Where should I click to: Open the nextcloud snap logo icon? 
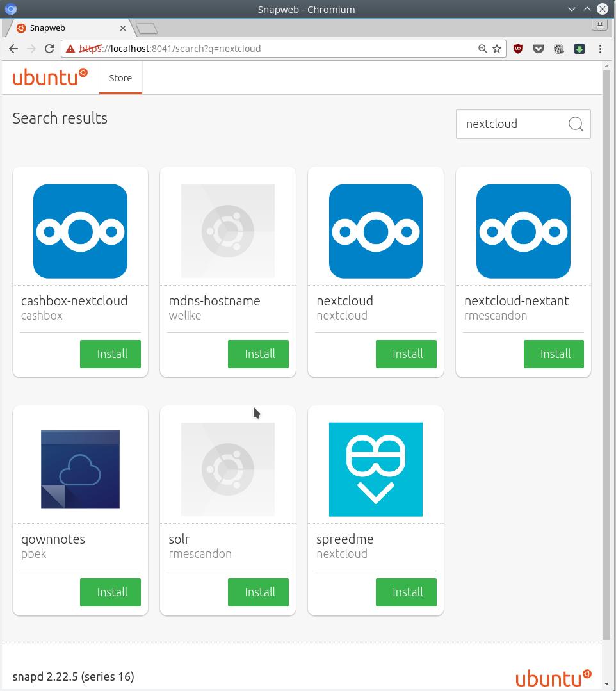[x=376, y=231]
